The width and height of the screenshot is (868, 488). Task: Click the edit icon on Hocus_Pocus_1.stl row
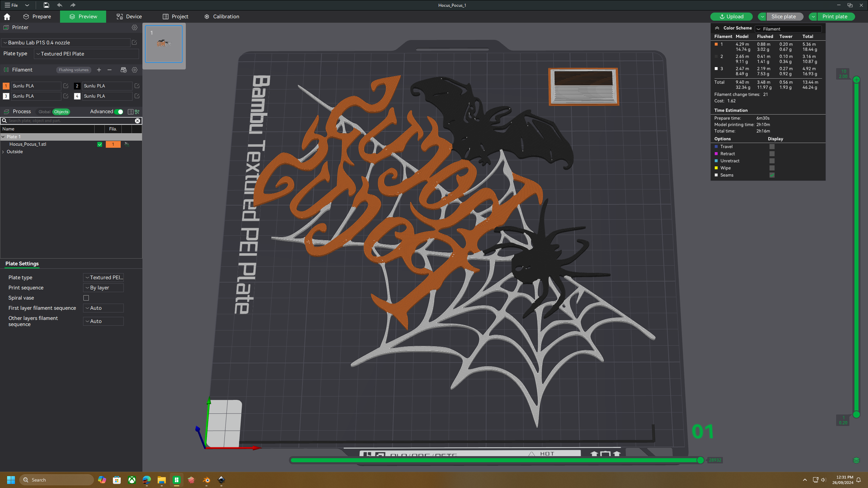127,144
